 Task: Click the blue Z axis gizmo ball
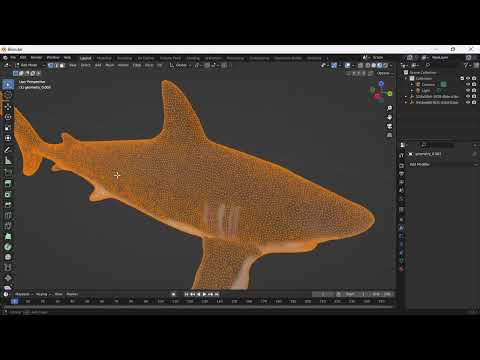coord(381,83)
